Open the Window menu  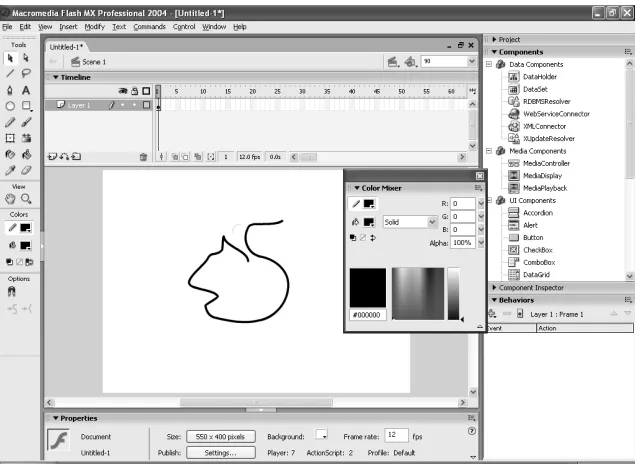[x=214, y=27]
